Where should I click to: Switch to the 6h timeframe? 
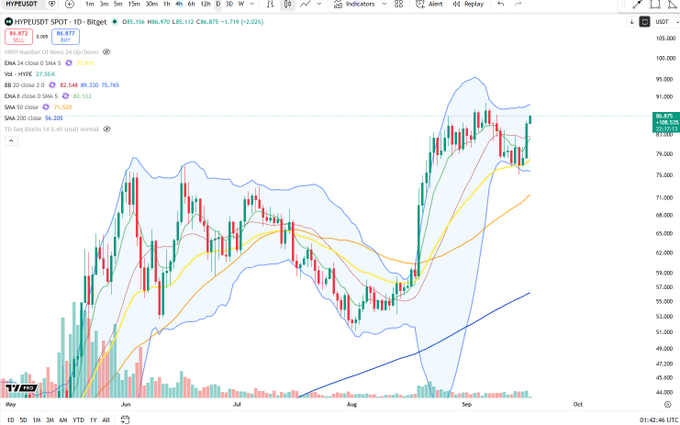click(191, 4)
